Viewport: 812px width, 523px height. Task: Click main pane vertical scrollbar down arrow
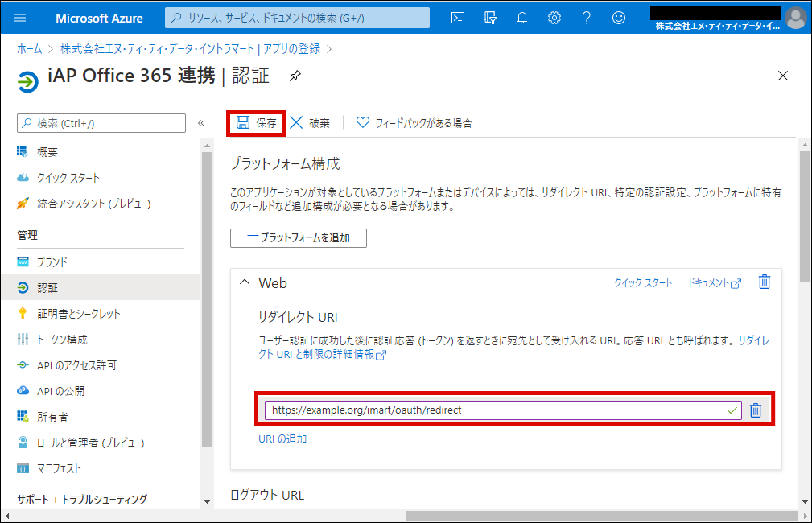(805, 501)
